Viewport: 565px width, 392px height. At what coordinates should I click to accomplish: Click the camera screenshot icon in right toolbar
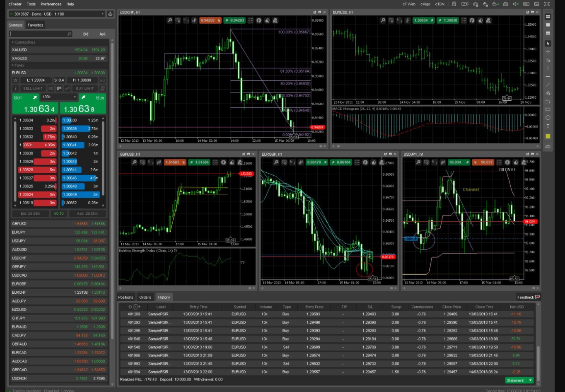(x=548, y=146)
